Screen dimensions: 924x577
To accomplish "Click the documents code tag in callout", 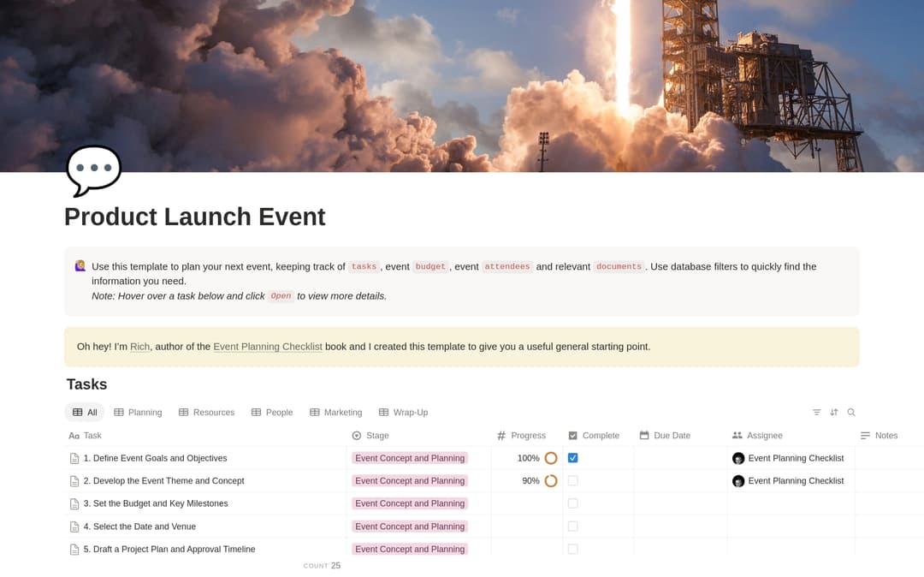I will [619, 266].
